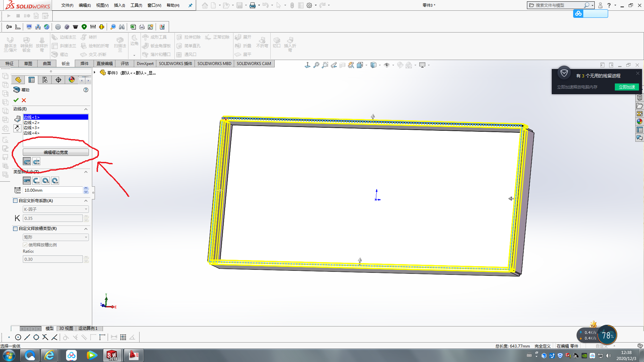The image size is (644, 362).
Task: Click the 编辑褶边宽度 button
Action: tap(56, 152)
